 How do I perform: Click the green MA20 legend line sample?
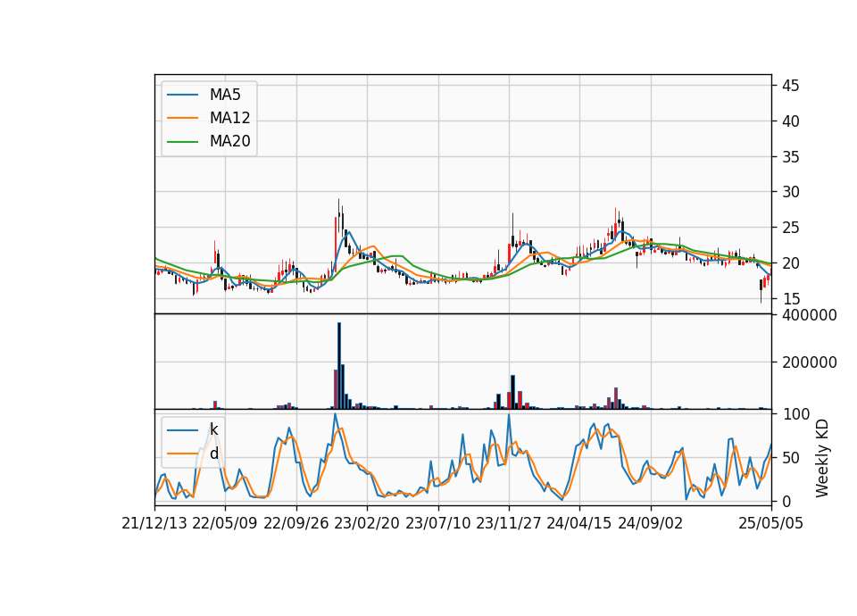click(x=182, y=142)
